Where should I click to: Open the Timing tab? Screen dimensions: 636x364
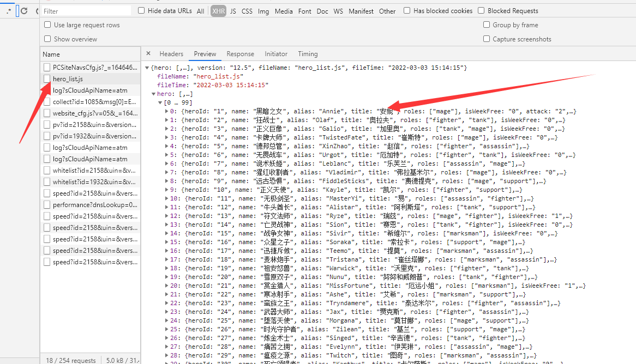(308, 53)
